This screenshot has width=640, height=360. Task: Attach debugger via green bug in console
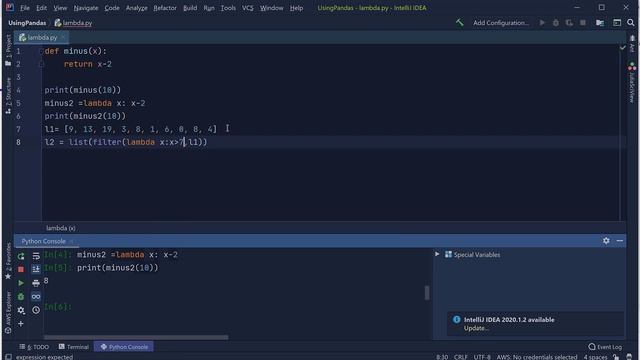(x=21, y=297)
